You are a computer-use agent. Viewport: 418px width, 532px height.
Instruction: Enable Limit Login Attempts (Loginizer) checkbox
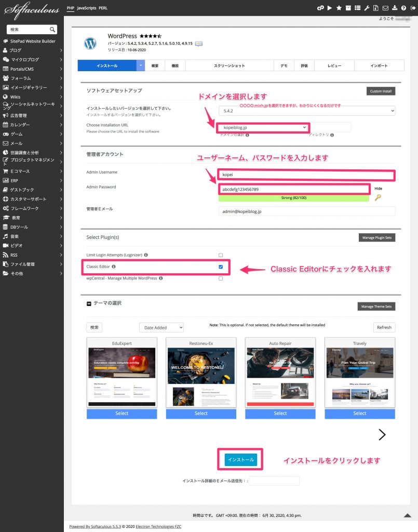pos(221,255)
